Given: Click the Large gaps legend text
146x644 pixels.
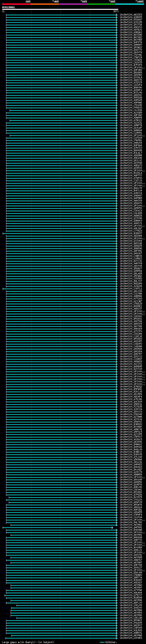Looking at the screenshot, I should (x=28, y=642).
